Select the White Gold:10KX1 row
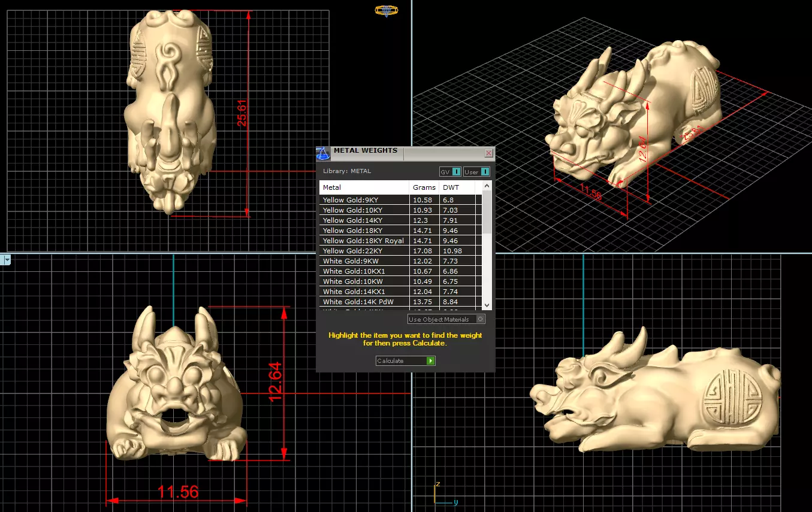 pyautogui.click(x=400, y=271)
